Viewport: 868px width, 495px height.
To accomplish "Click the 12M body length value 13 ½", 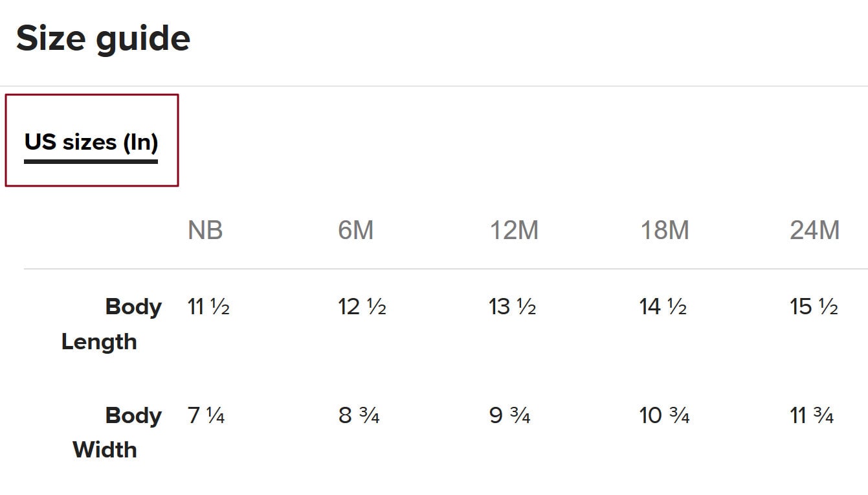I will (x=513, y=306).
